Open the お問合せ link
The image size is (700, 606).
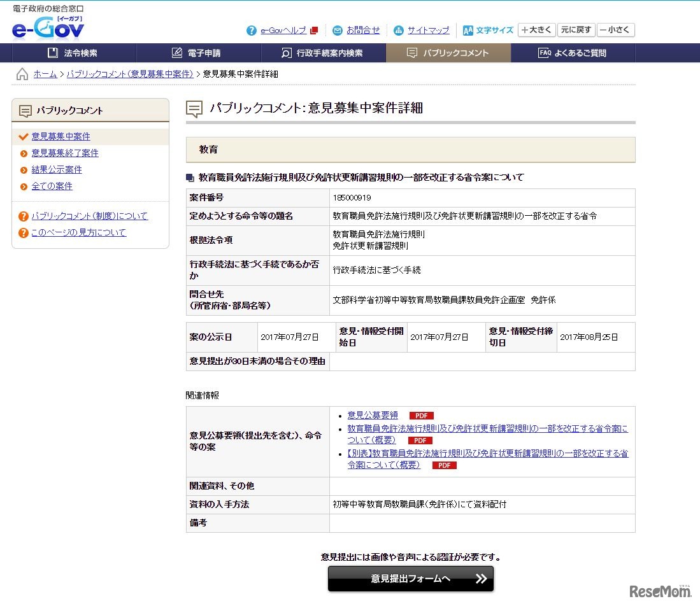363,31
